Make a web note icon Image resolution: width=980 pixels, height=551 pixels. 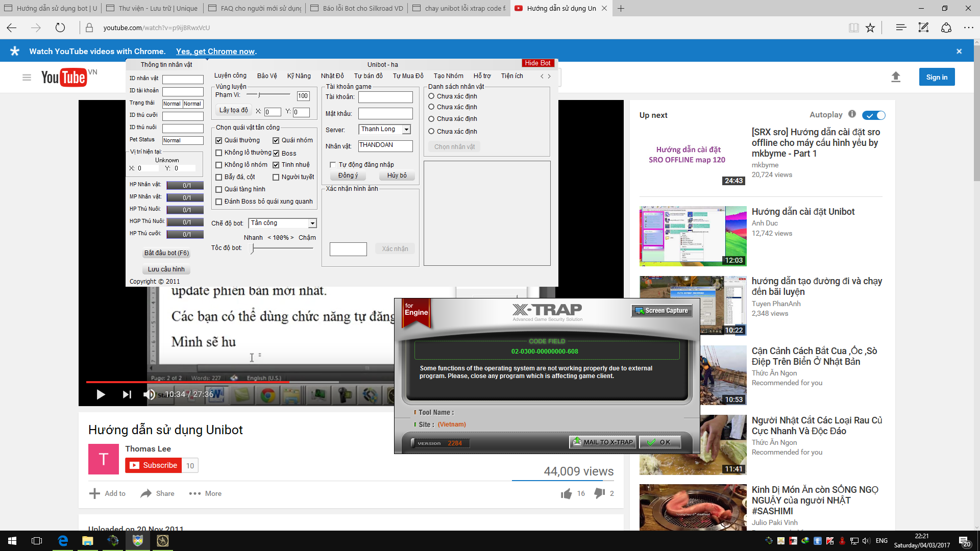point(923,28)
